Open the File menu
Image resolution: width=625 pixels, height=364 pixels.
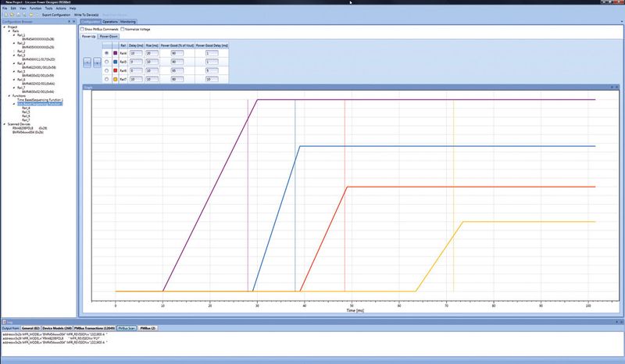tap(5, 8)
